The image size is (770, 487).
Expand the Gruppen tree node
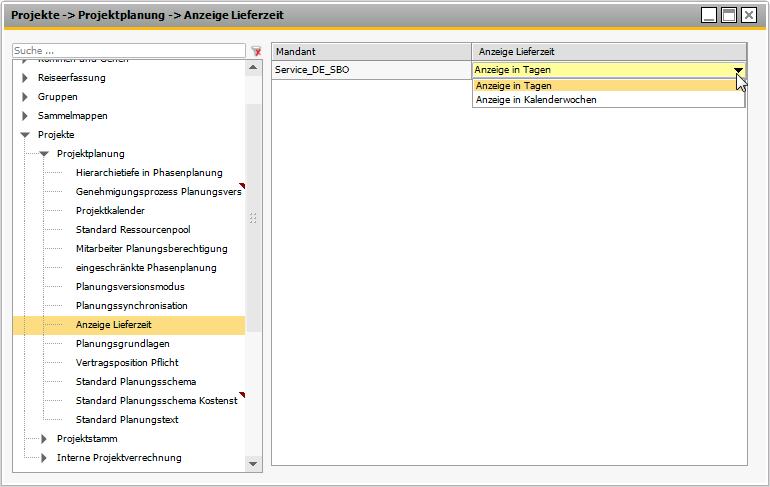click(x=25, y=97)
